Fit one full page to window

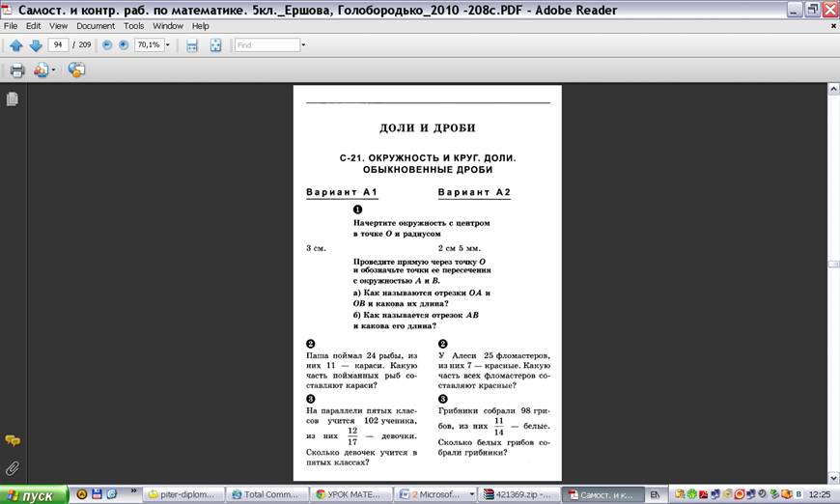215,45
